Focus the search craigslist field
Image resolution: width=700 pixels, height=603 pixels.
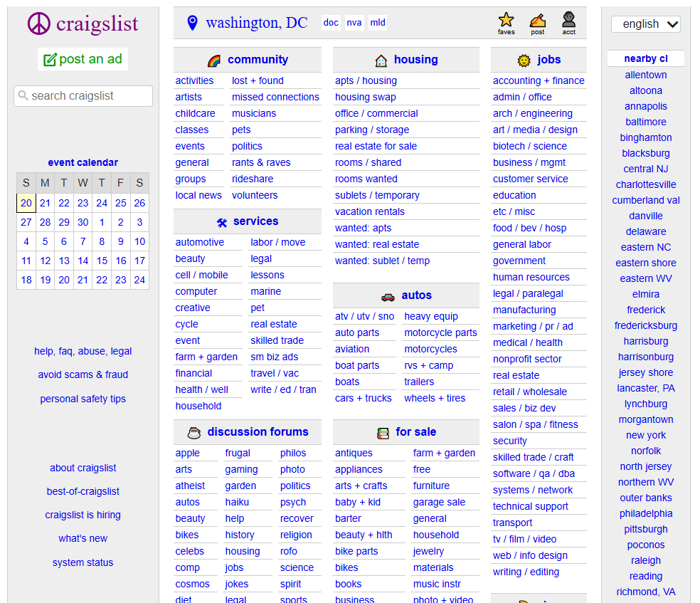click(83, 95)
